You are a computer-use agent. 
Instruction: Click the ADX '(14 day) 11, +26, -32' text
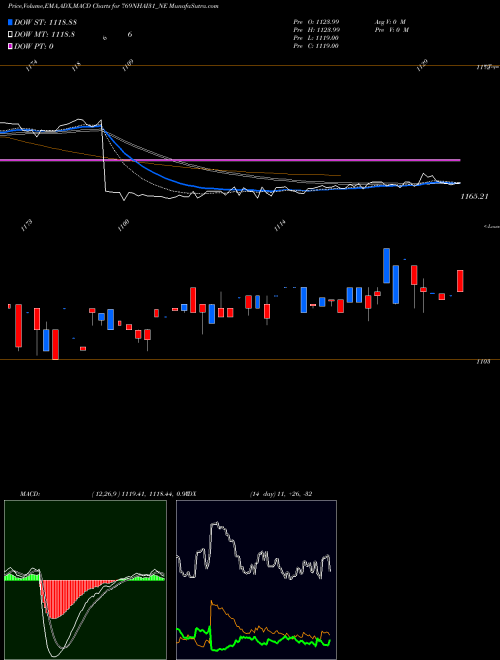281,494
